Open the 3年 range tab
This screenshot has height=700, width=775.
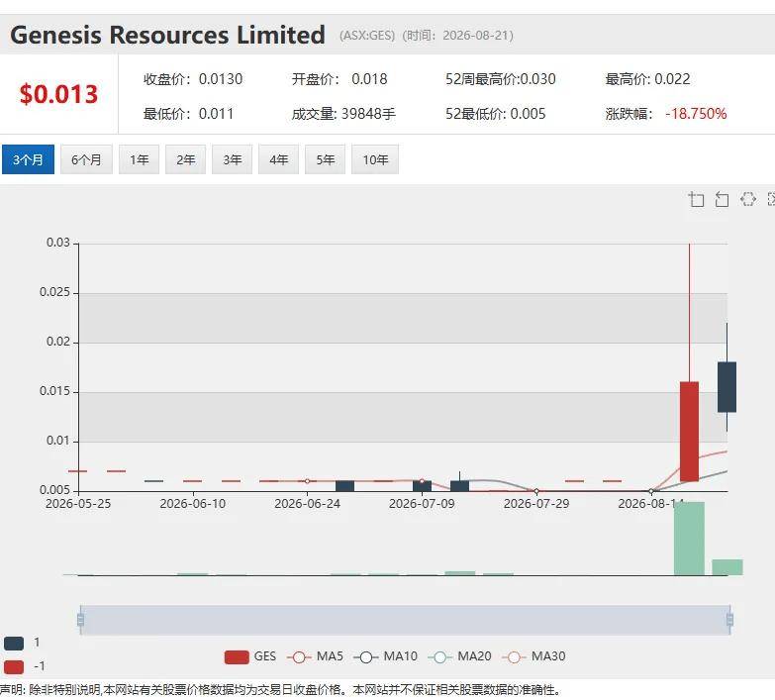pyautogui.click(x=233, y=159)
